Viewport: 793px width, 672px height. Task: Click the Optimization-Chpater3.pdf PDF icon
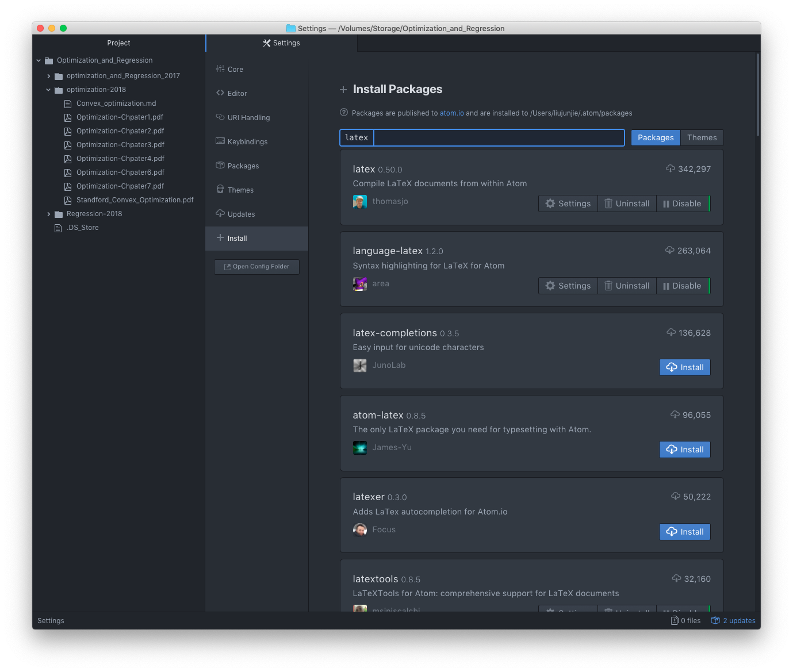(x=68, y=145)
